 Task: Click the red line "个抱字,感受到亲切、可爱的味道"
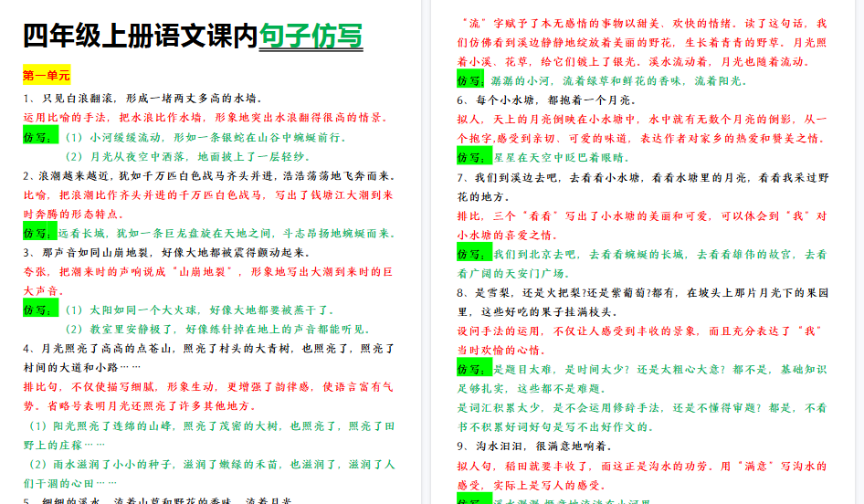[x=642, y=139]
